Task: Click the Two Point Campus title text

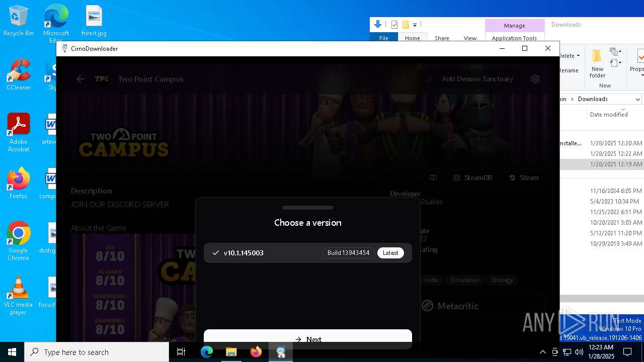Action: (x=150, y=79)
